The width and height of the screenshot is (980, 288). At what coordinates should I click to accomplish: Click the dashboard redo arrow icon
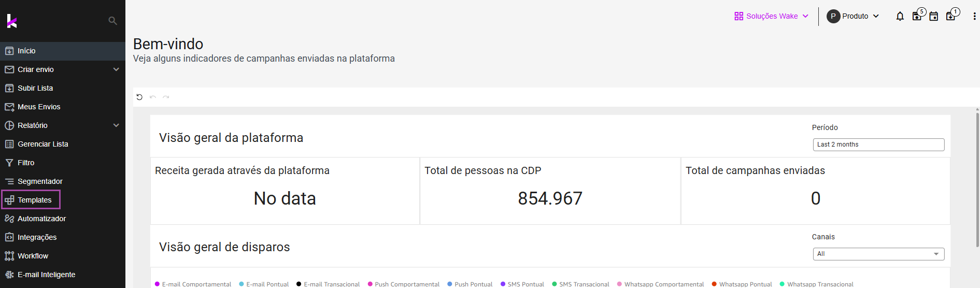(166, 97)
